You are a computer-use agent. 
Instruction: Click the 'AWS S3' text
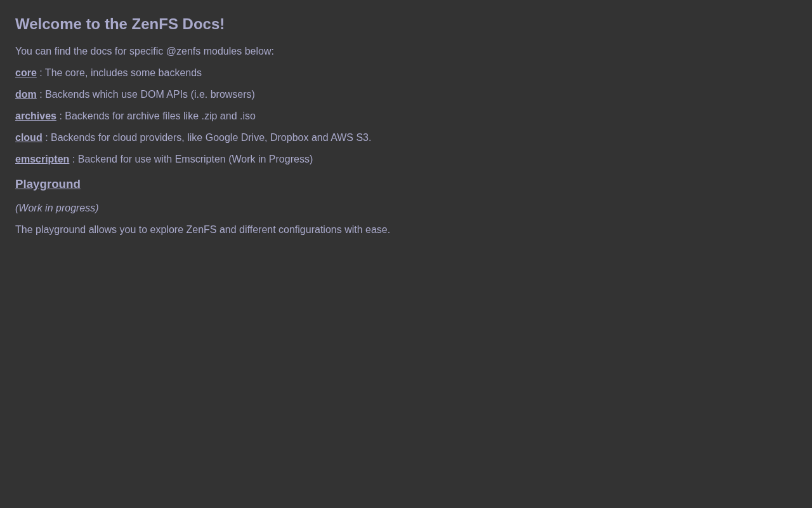350,138
